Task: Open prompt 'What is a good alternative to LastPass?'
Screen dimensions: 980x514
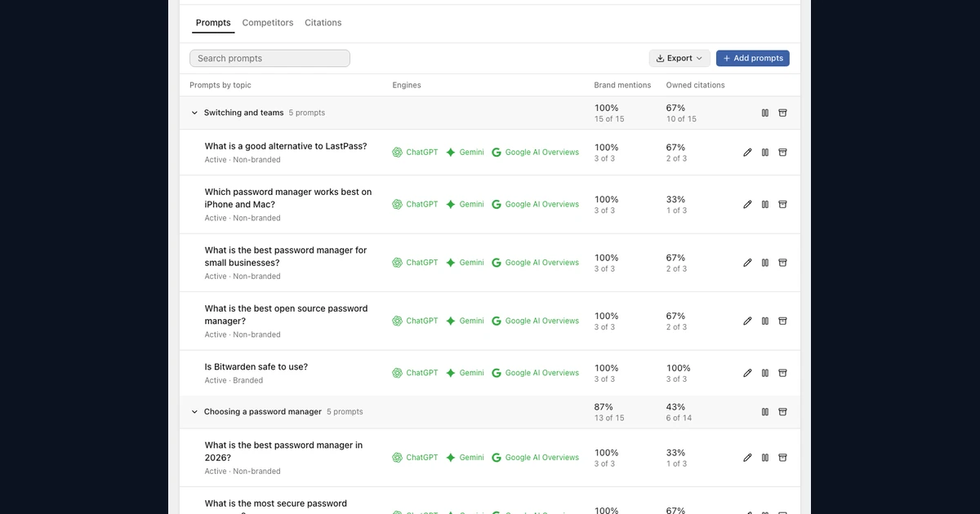Action: click(286, 147)
